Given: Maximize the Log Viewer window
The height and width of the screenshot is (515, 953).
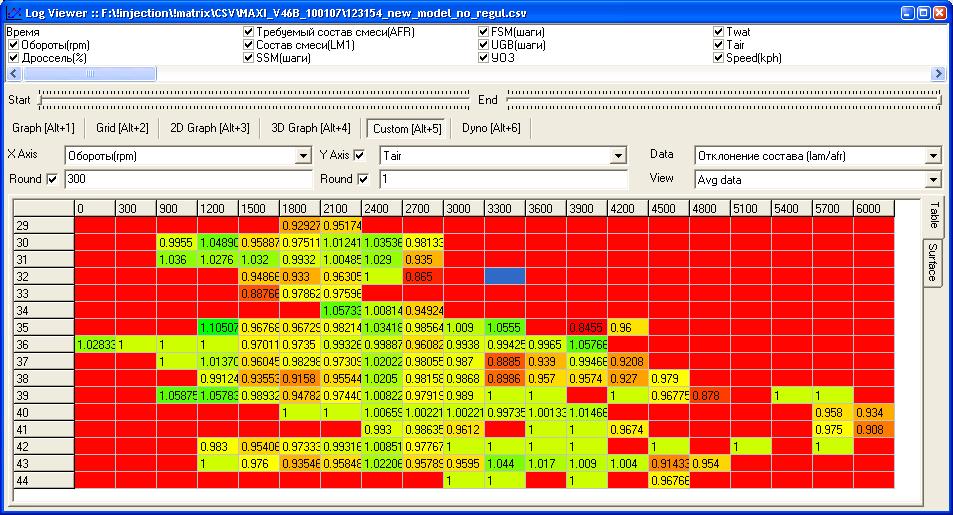Looking at the screenshot, I should click(923, 11).
